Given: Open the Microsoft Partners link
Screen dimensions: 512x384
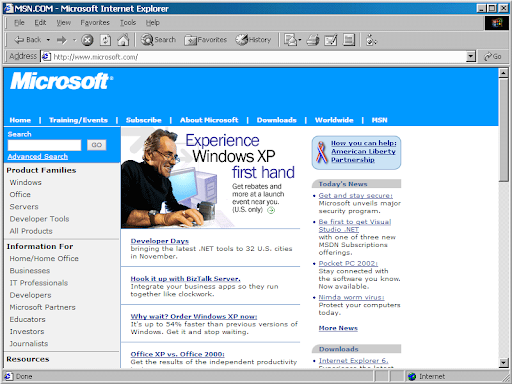Looking at the screenshot, I should click(42, 307).
